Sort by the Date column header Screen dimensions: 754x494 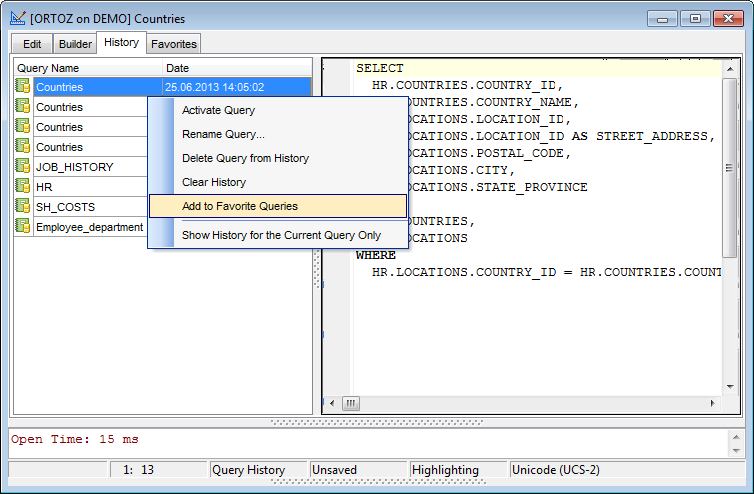(237, 68)
